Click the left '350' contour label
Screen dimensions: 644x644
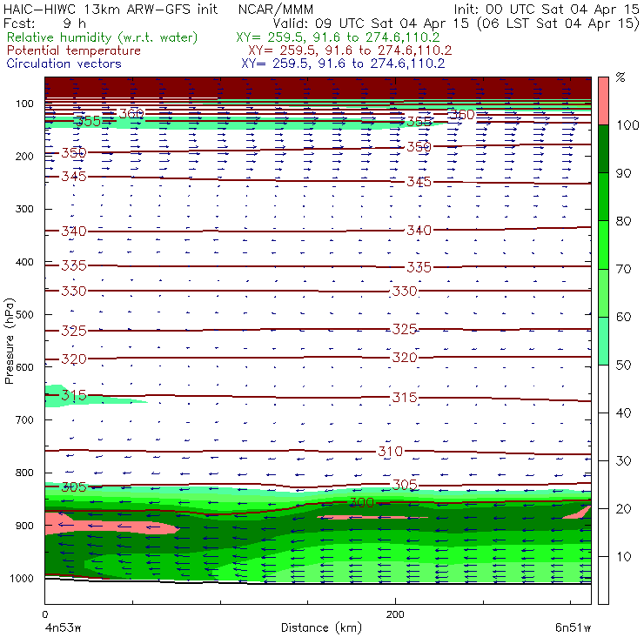74,153
